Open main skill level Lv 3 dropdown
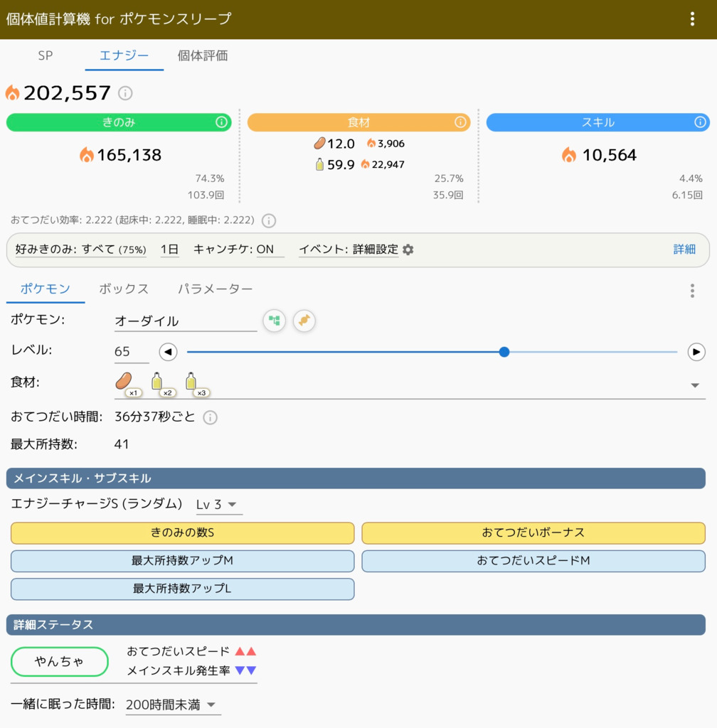The height and width of the screenshot is (728, 717). (x=219, y=505)
